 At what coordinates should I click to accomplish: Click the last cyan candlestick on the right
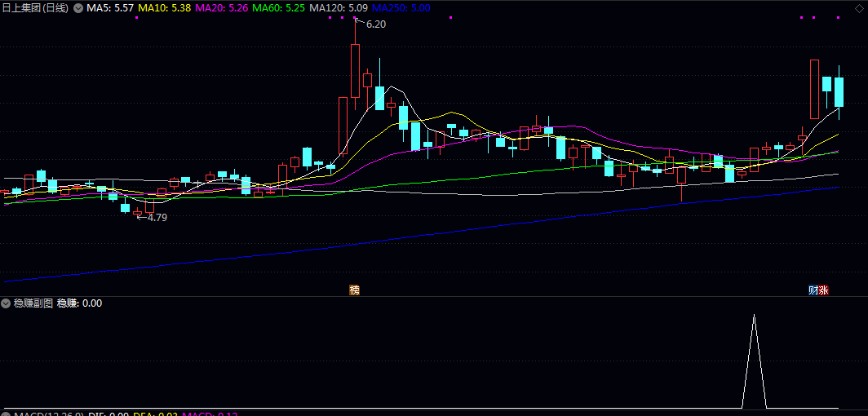[838, 91]
